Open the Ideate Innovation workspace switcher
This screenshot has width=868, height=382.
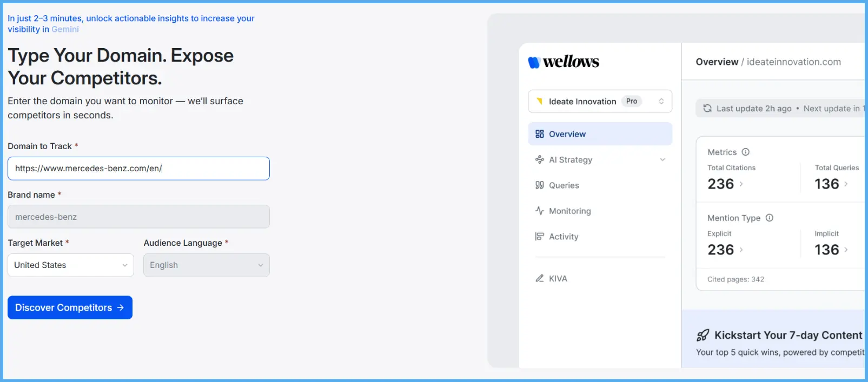600,102
